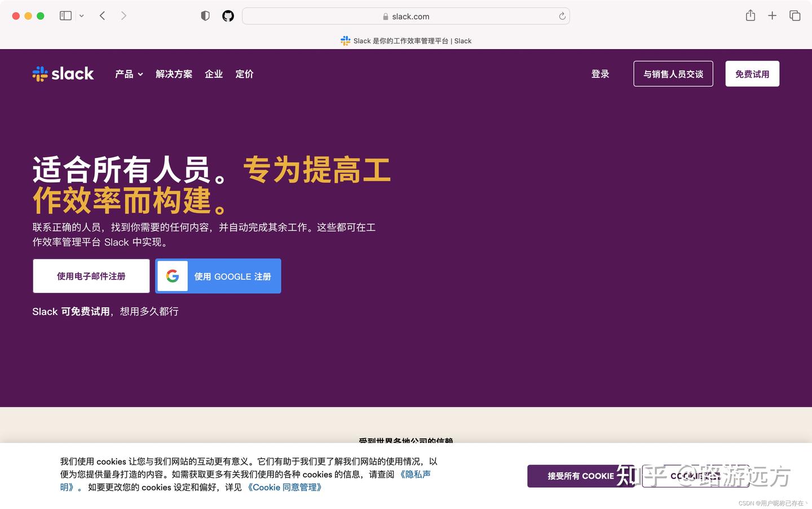This screenshot has height=509, width=812.
Task: Expand the sidebar options chevron
Action: [x=81, y=15]
